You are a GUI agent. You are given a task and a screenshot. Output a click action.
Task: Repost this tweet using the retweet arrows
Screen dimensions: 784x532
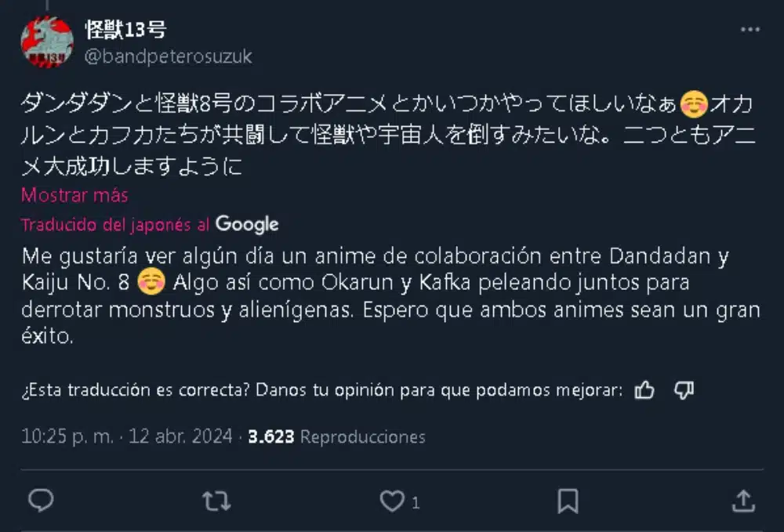[216, 501]
